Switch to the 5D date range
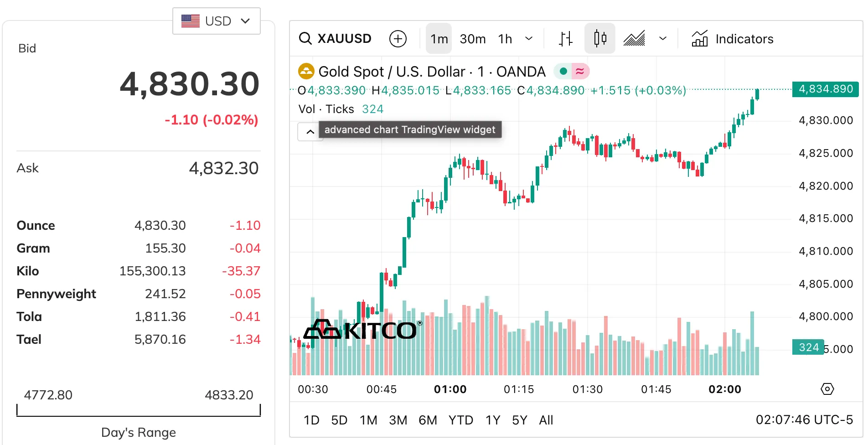The width and height of the screenshot is (868, 445). [339, 420]
